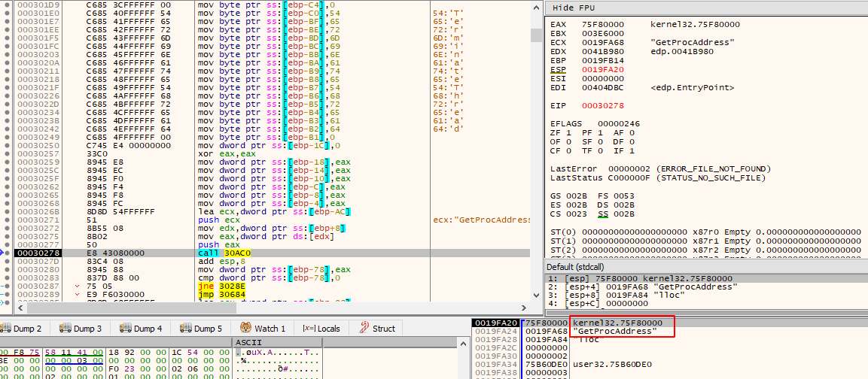
Task: Click the disassembly vertical scrollbar up arrow
Action: pyautogui.click(x=535, y=8)
